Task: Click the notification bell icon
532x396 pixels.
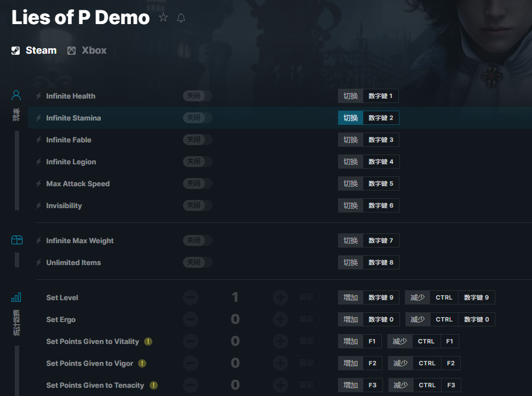Action: pos(181,18)
